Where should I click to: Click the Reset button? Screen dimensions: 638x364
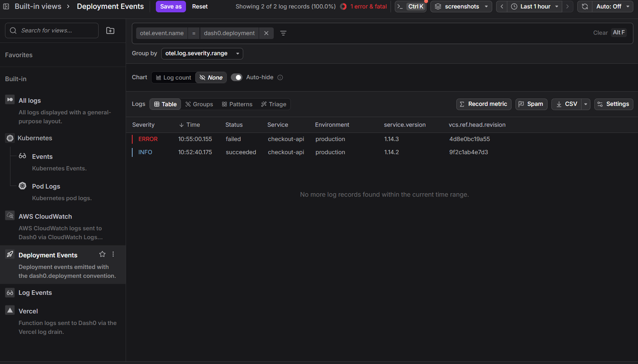click(x=200, y=6)
